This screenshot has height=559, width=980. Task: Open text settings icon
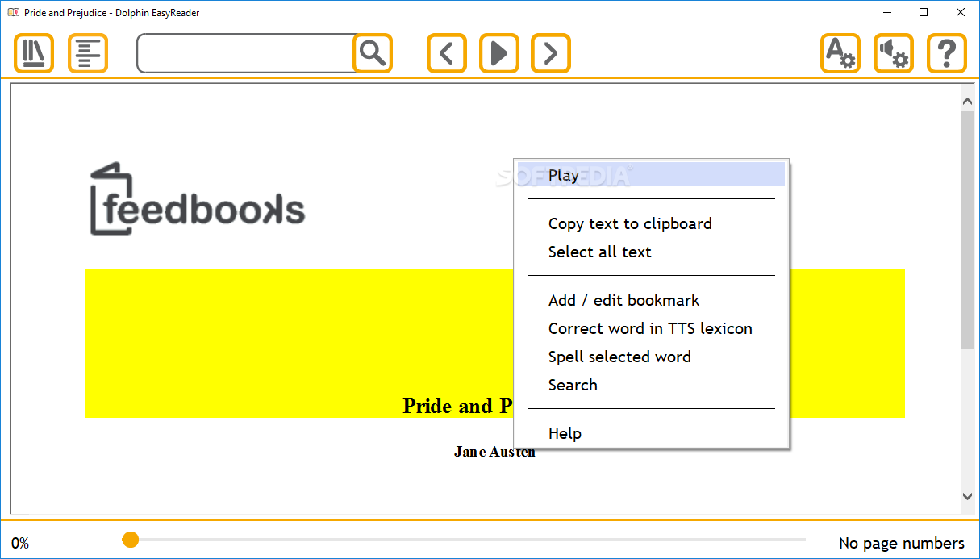pos(840,54)
